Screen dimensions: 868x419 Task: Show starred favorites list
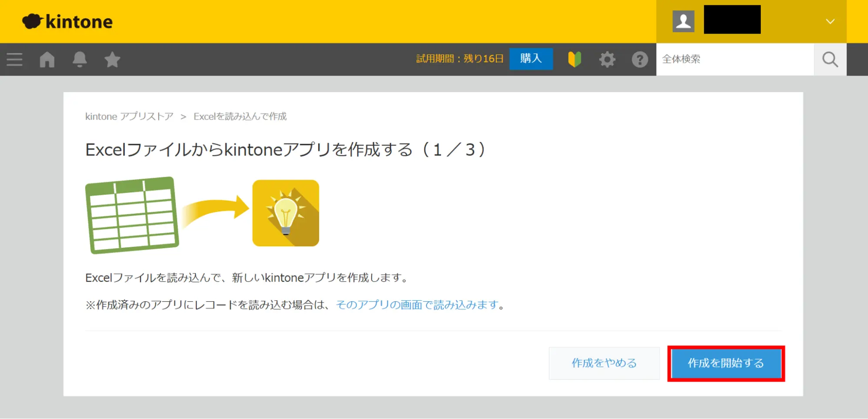(x=112, y=60)
